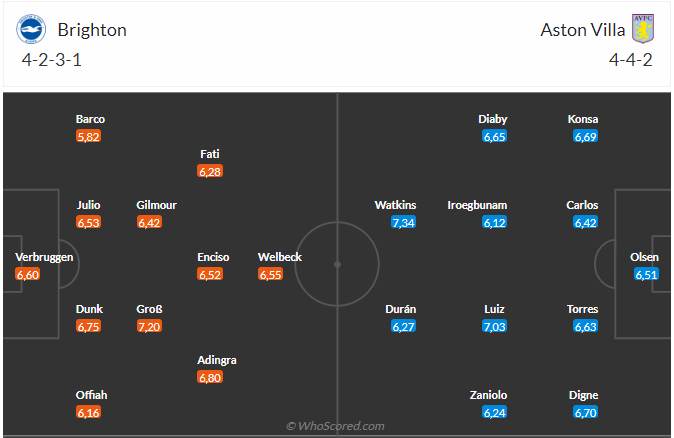Click Verbruggen's 6,60 rating badge
The height and width of the screenshot is (438, 674).
[28, 274]
